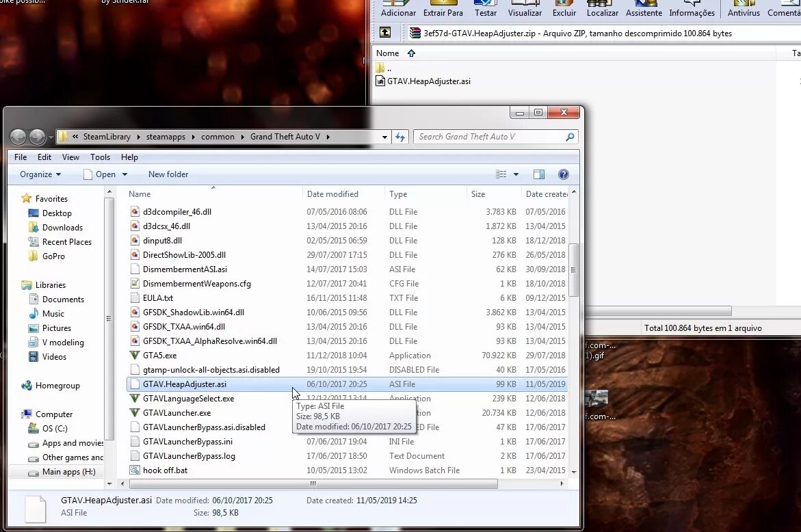The image size is (801, 532).
Task: Open the View menu
Action: pos(70,157)
